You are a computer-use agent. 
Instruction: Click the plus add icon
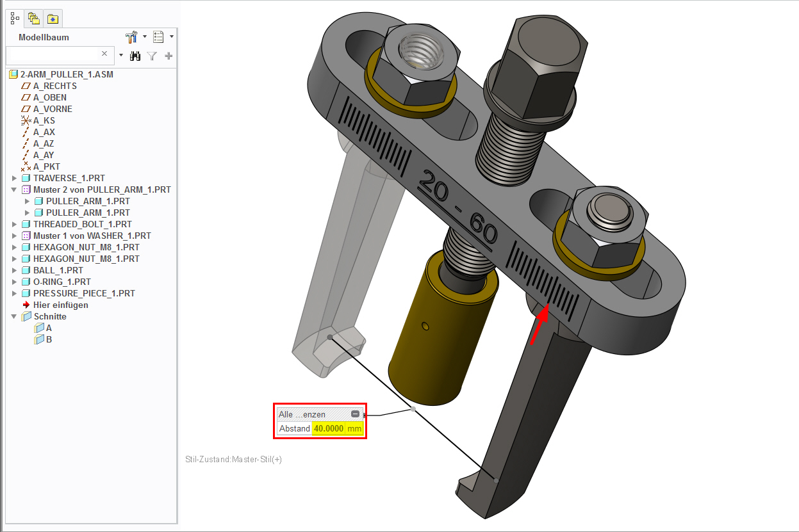(169, 56)
